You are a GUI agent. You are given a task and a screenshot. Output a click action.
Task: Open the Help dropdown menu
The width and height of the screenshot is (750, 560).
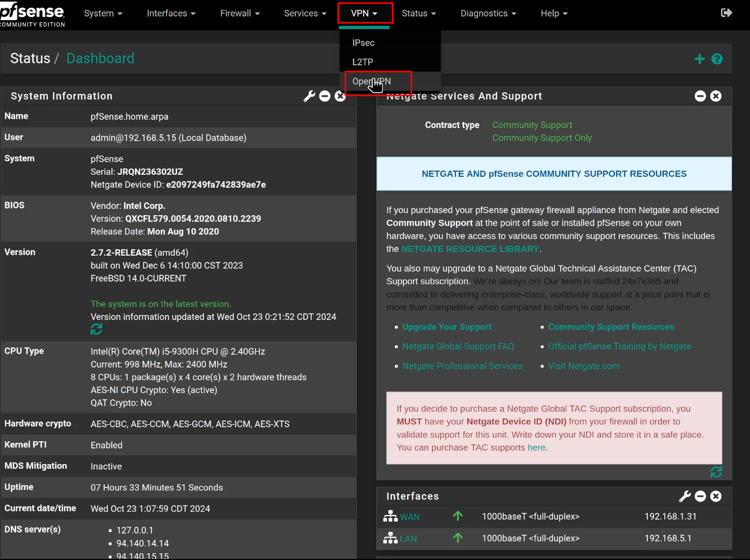point(554,13)
